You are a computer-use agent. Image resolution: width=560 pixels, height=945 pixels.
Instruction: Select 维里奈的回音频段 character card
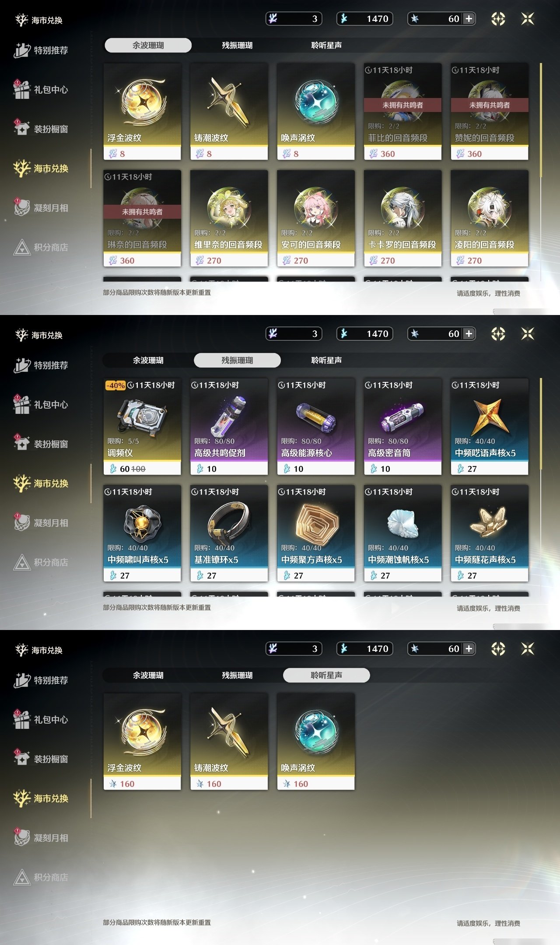click(229, 218)
